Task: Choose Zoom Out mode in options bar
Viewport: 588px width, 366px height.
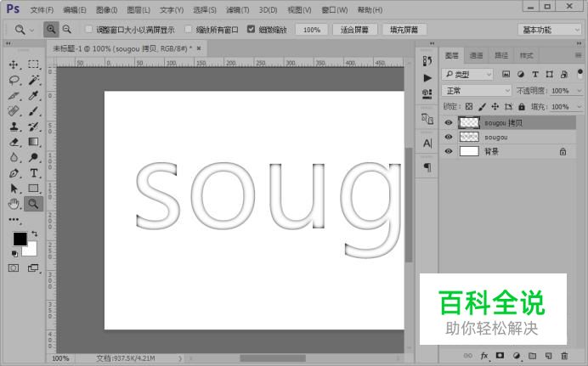Action: tap(67, 29)
